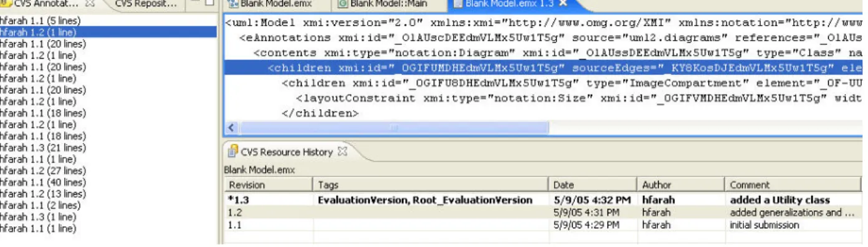Image resolution: width=868 pixels, height=247 pixels.
Task: Click date 5/9/05 4:31 PM
Action: click(586, 213)
